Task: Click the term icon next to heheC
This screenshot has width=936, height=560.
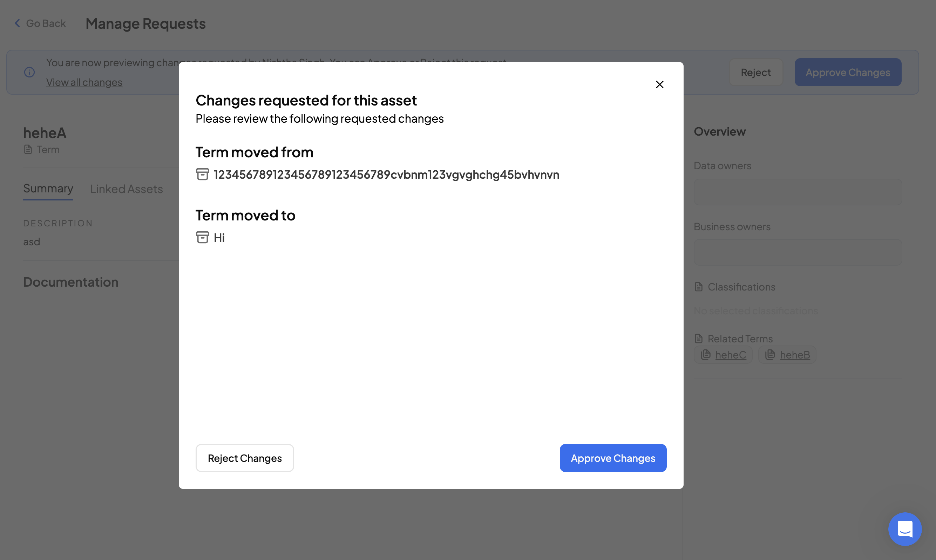Action: 705,355
